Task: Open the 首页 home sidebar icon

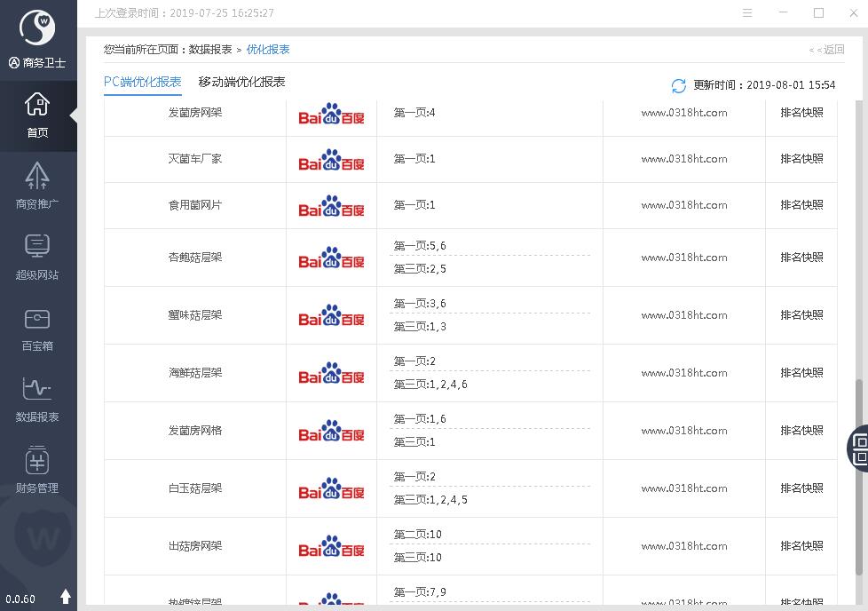Action: (x=37, y=115)
